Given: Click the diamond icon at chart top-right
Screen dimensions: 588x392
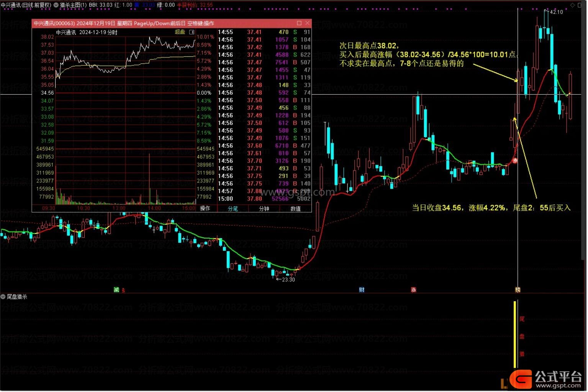Looking at the screenshot, I should coord(573,5).
